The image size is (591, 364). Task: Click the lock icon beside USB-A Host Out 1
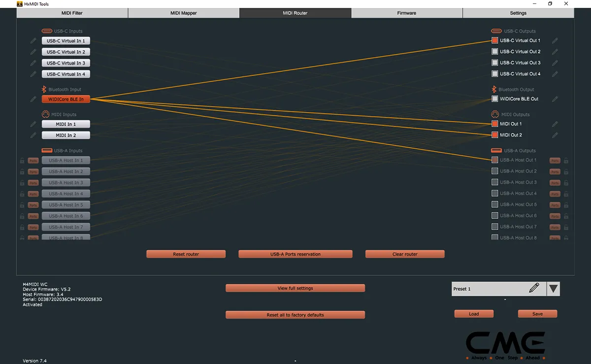click(566, 160)
